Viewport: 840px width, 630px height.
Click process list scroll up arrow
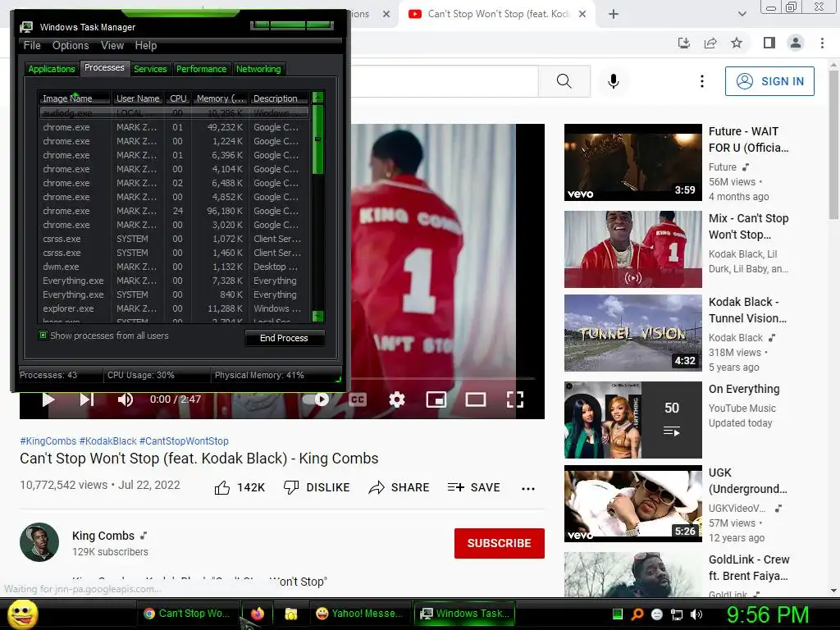click(317, 98)
